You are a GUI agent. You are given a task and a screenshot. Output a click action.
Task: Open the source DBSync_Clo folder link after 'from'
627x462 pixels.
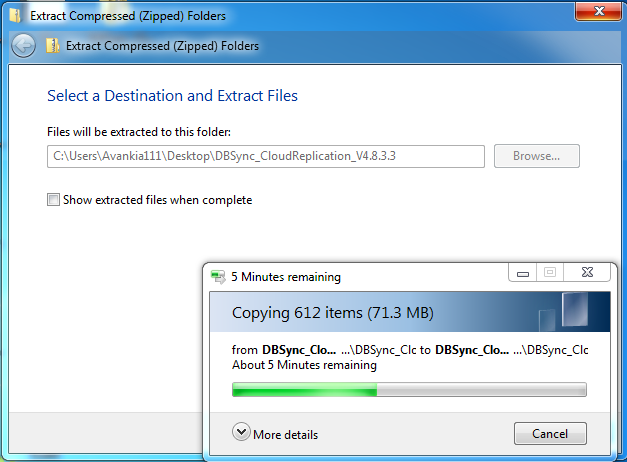299,350
